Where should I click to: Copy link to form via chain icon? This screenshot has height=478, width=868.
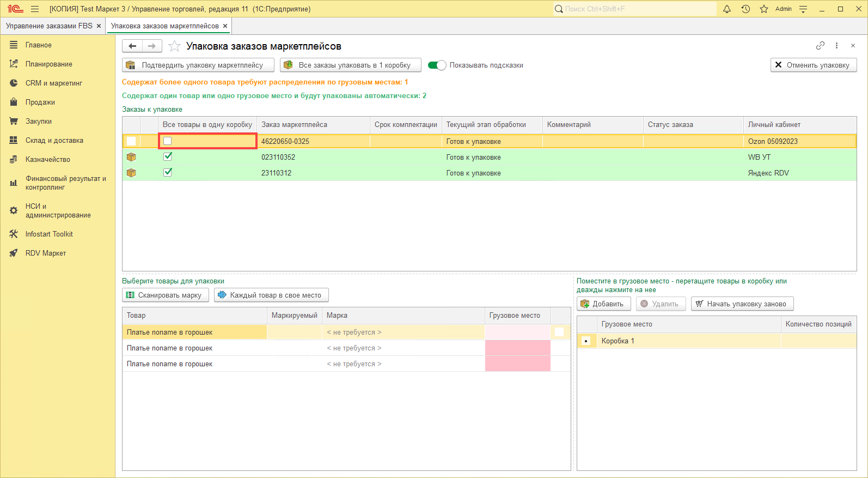pos(820,46)
